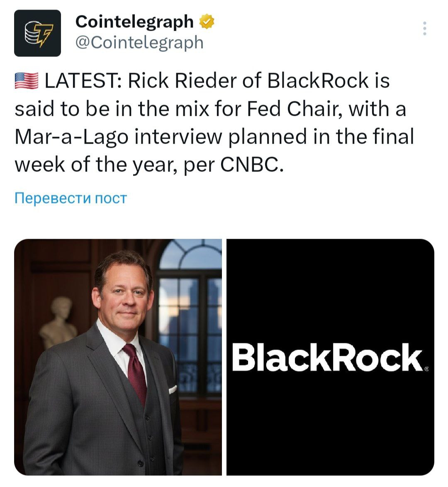Click the Cointelegraph display name
The height and width of the screenshot is (487, 448).
(x=134, y=22)
